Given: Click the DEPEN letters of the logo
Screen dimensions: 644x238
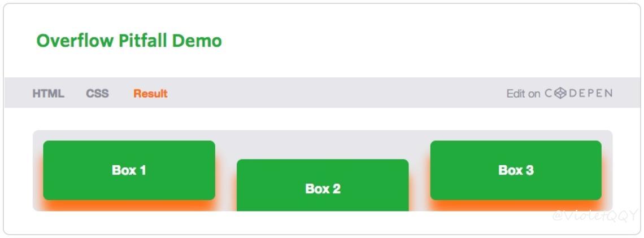Looking at the screenshot, I should tap(590, 94).
